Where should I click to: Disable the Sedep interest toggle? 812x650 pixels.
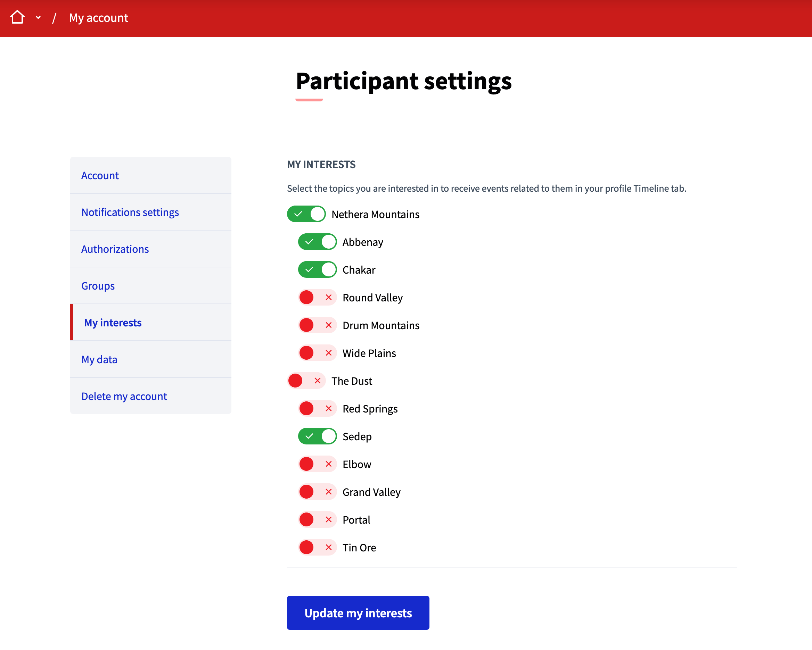pos(317,436)
